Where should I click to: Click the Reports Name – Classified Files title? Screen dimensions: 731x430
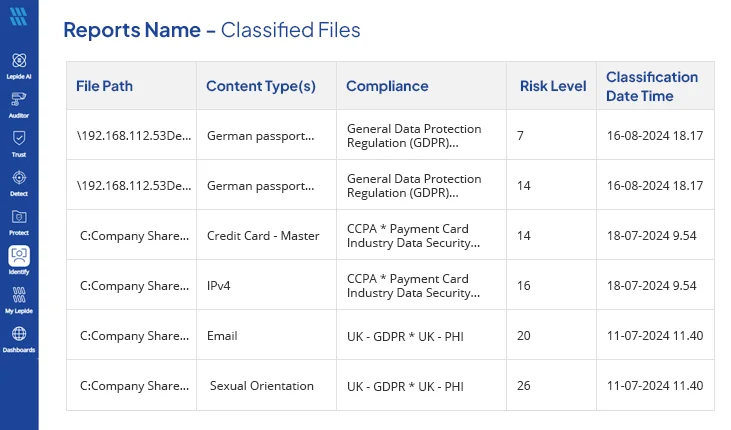212,30
